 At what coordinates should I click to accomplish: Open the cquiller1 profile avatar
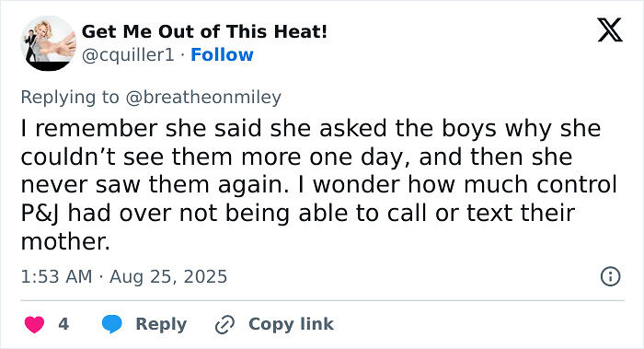tap(49, 43)
